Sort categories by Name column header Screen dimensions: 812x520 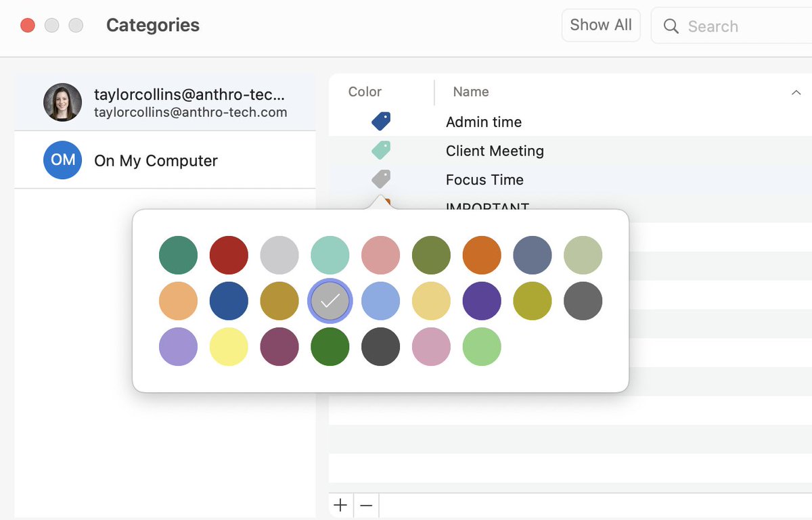(471, 92)
